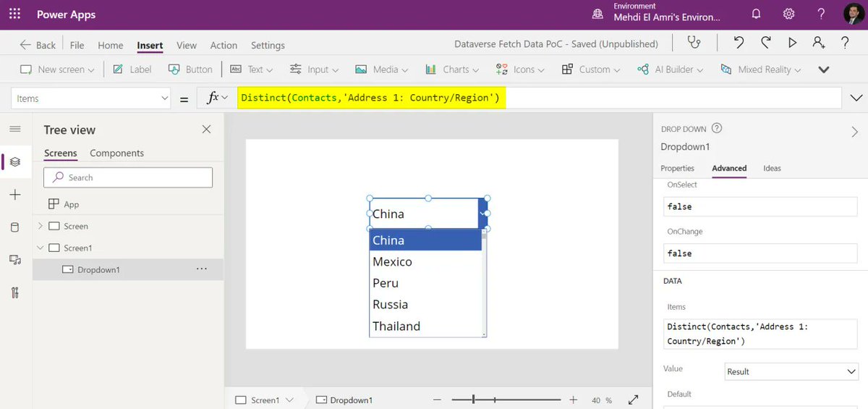Open the Data cylinder pane
The height and width of the screenshot is (409, 868).
tap(15, 227)
